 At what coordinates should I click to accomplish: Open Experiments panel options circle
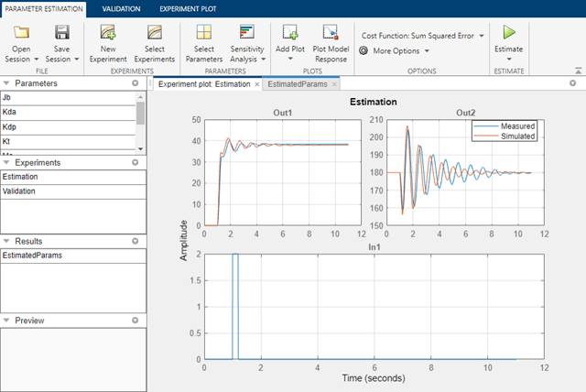pyautogui.click(x=136, y=162)
